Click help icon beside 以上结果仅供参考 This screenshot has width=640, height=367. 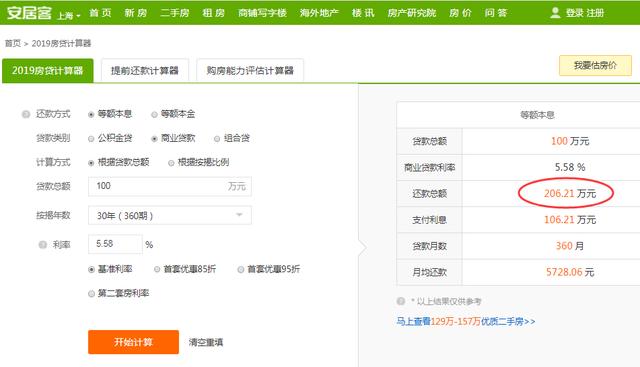click(400, 301)
